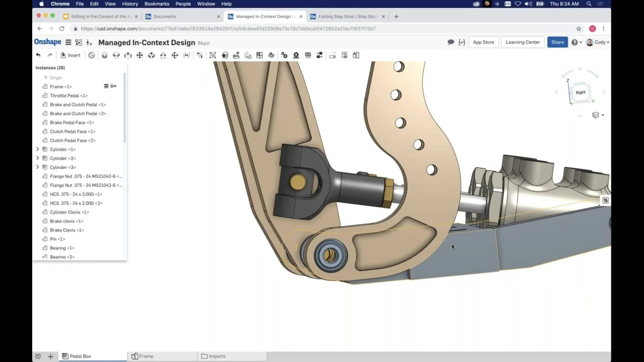The height and width of the screenshot is (362, 644).
Task: Open the Cody user account dropdown
Action: point(598,42)
